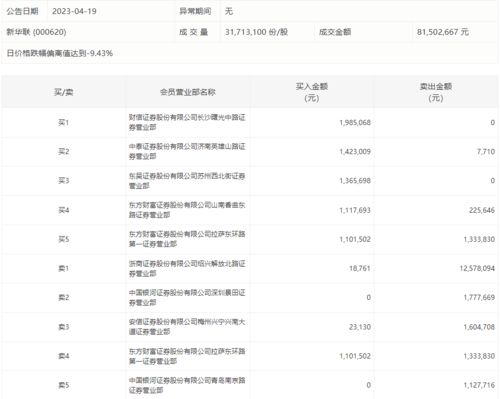The height and width of the screenshot is (399, 500).
Task: Select buy amount 1,985,068
Action: click(x=355, y=123)
